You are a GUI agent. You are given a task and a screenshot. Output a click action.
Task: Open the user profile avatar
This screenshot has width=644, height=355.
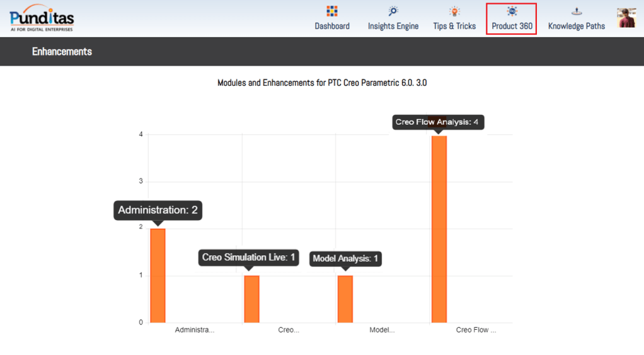pos(626,18)
